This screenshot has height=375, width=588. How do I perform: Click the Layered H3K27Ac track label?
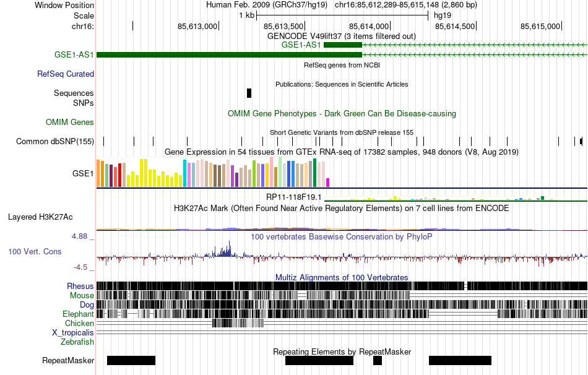[x=40, y=217]
